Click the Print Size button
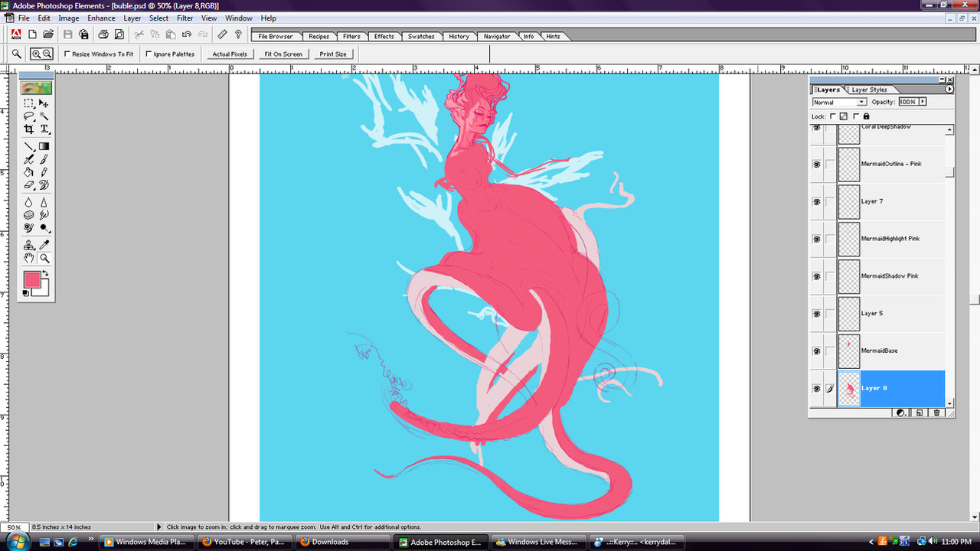Image resolution: width=980 pixels, height=551 pixels. 333,54
